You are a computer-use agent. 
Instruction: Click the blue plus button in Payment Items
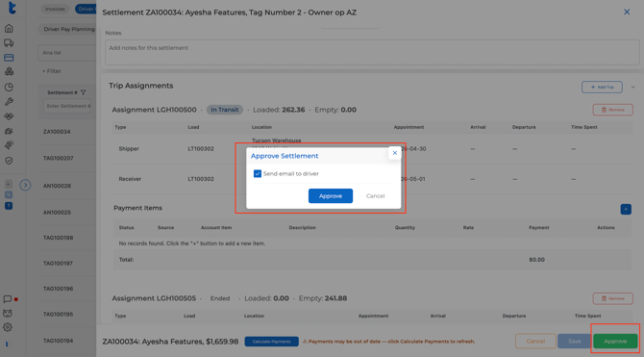626,209
